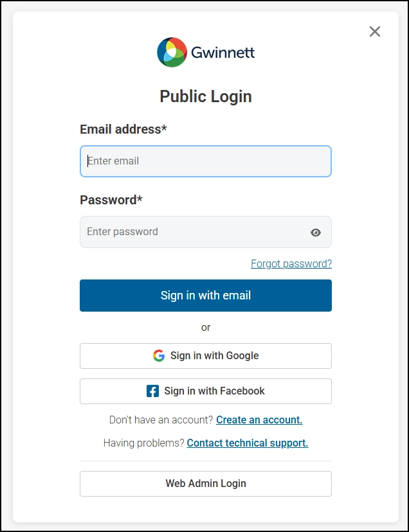Image resolution: width=409 pixels, height=532 pixels.
Task: Click the Facebook logo icon
Action: click(x=152, y=391)
